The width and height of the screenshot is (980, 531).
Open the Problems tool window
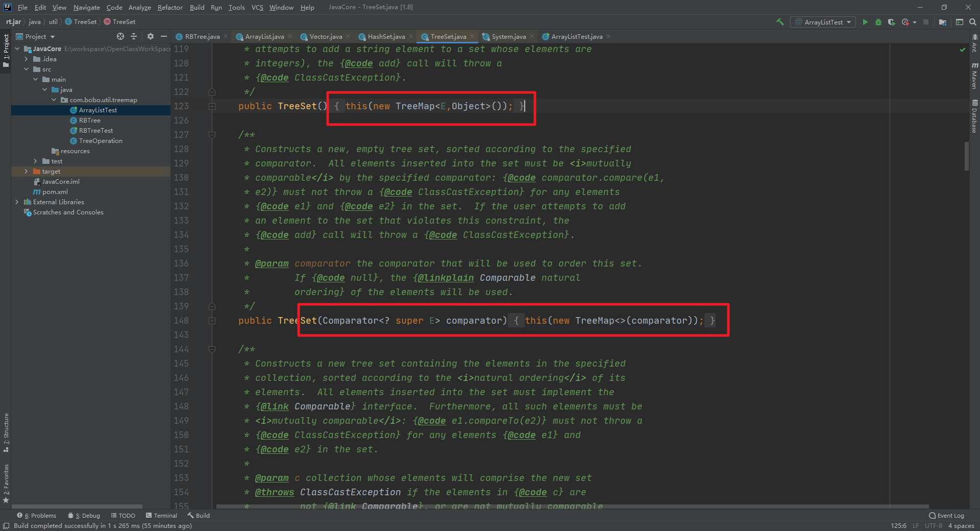(37, 515)
